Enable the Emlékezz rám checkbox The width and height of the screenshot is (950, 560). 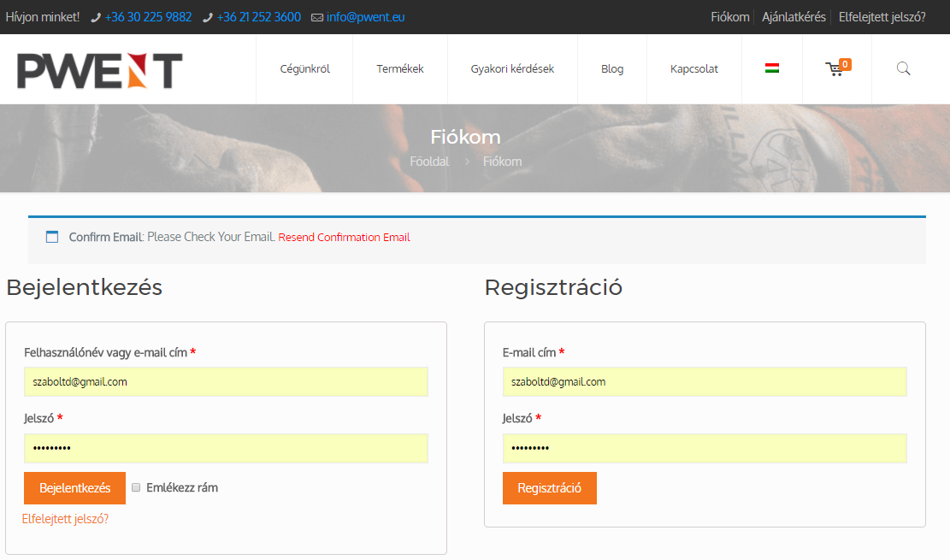(136, 486)
